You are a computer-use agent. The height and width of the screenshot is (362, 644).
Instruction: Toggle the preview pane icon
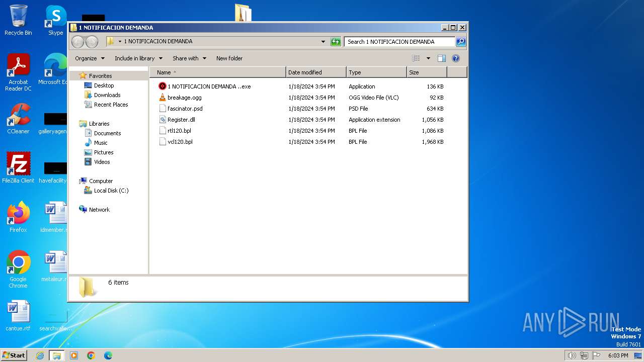pos(442,58)
